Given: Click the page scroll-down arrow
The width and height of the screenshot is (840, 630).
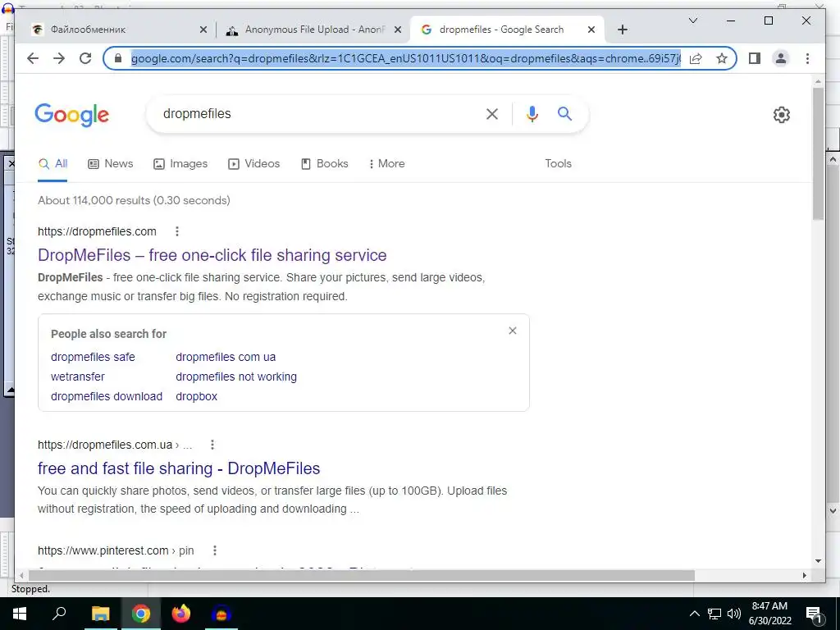Looking at the screenshot, I should (x=818, y=561).
